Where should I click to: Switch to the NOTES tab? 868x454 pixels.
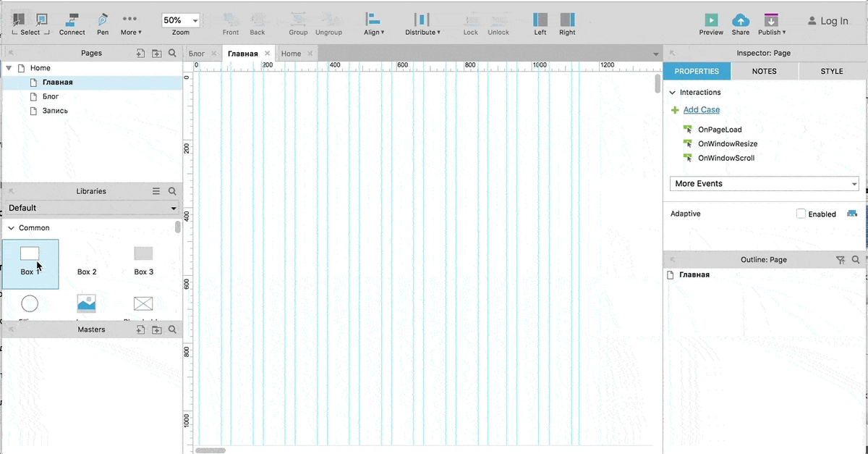point(765,71)
